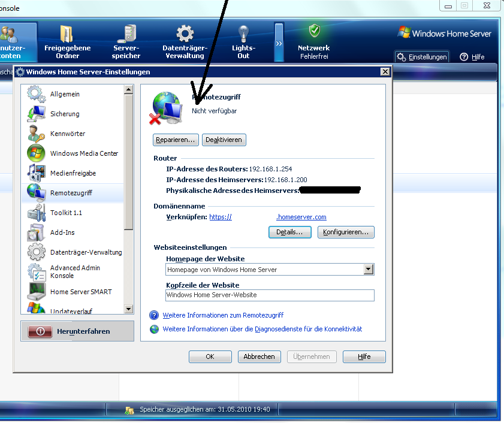Click the Herunterfahren shutdown button

(x=77, y=331)
